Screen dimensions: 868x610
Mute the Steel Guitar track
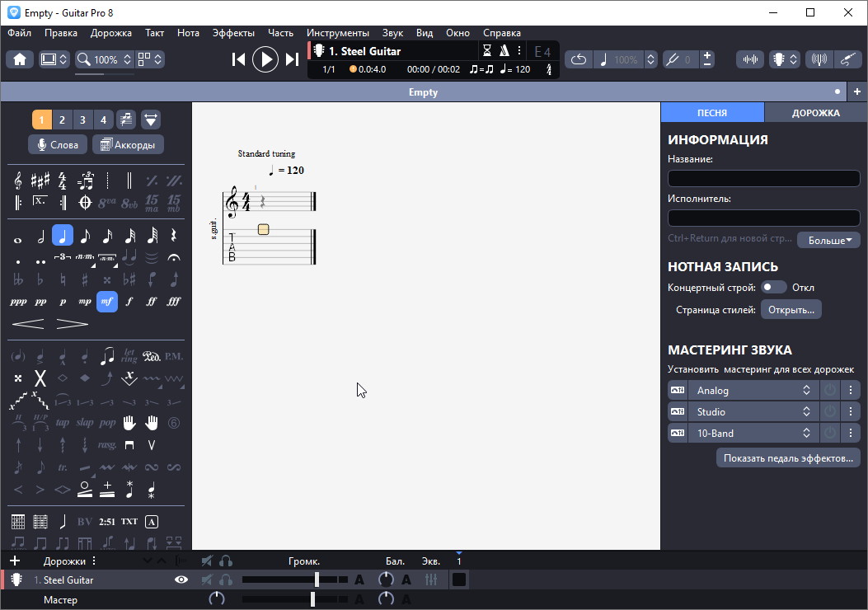coord(206,579)
